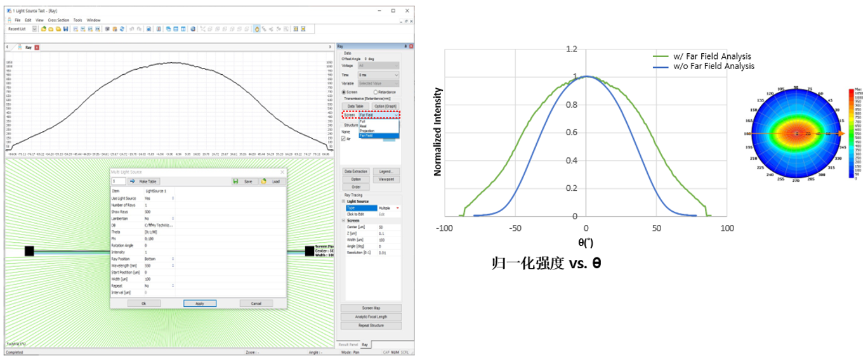Open the Time dropdown showing 0 ms

(379, 75)
